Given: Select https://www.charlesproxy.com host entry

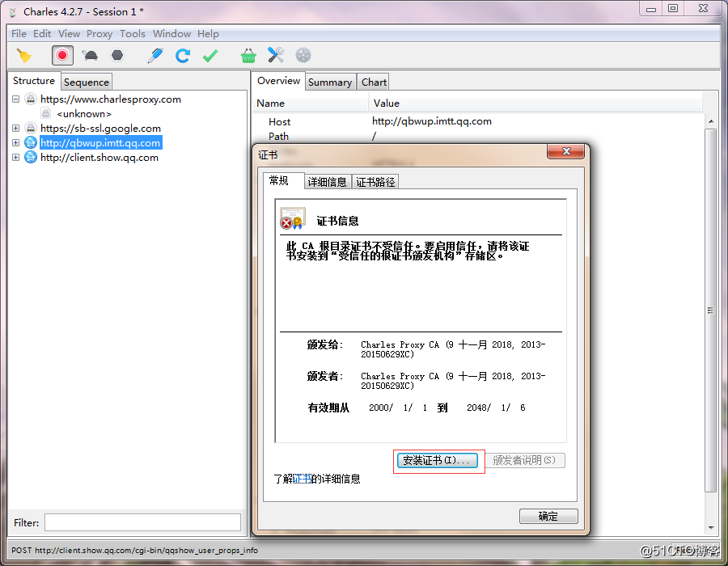Looking at the screenshot, I should pos(111,99).
